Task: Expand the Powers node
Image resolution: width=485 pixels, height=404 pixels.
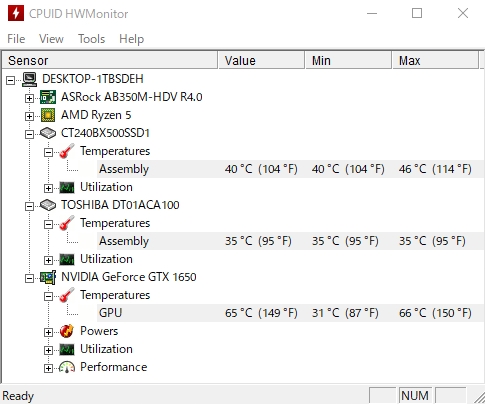Action: pos(48,332)
